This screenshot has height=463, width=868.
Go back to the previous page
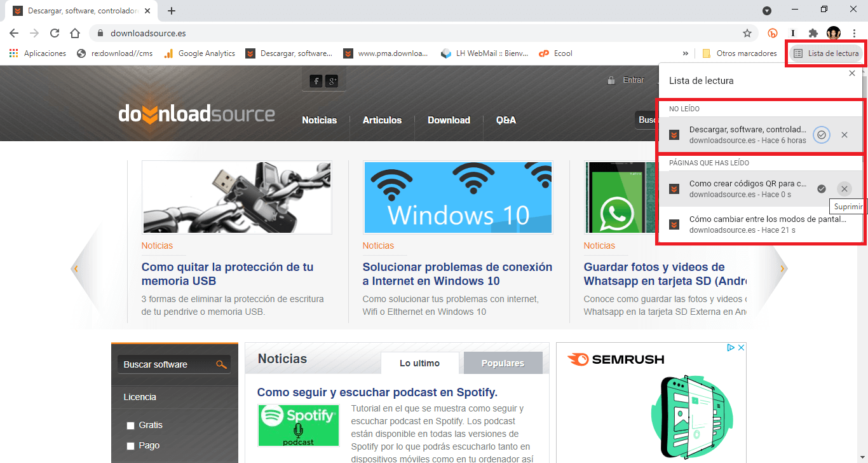point(14,33)
